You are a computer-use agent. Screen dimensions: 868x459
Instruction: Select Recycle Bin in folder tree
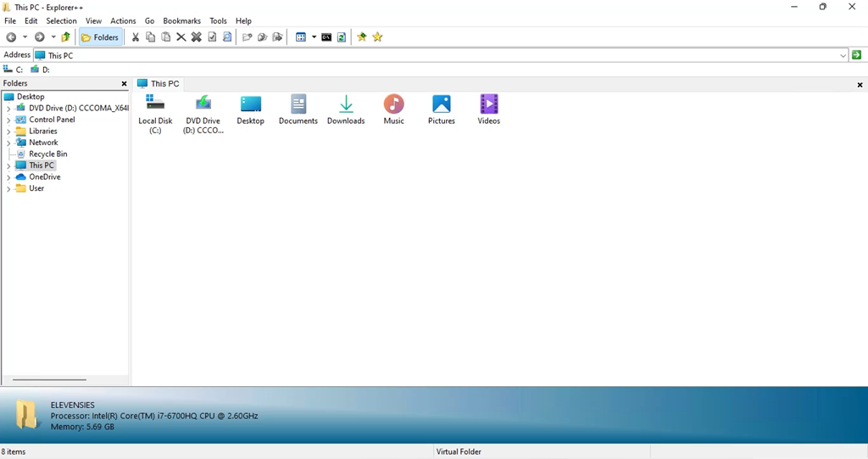[x=42, y=154]
